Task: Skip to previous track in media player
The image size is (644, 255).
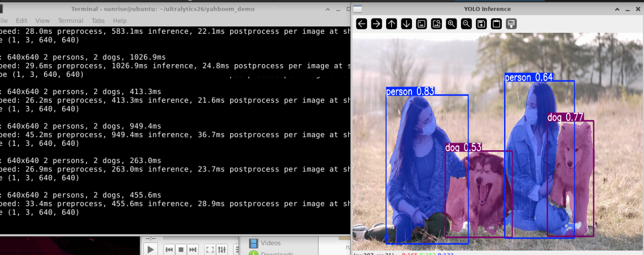Action: point(169,250)
